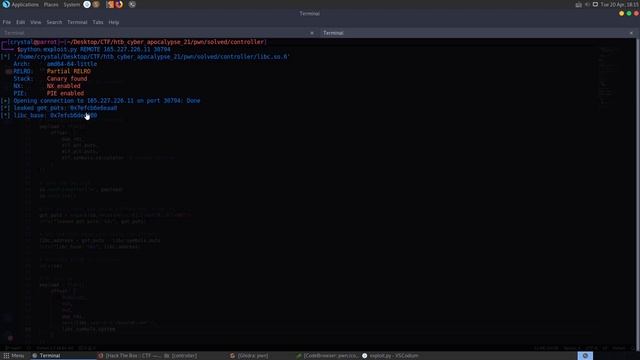Switch to the second (right) Terminal tab

(x=478, y=33)
